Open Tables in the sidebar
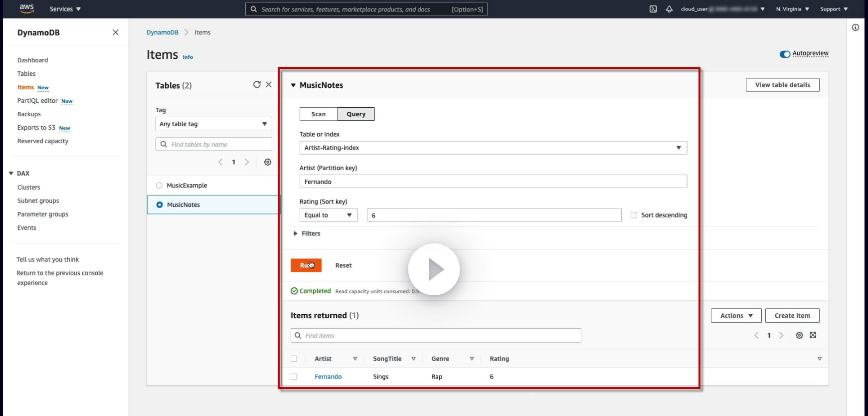The width and height of the screenshot is (868, 416). click(26, 74)
